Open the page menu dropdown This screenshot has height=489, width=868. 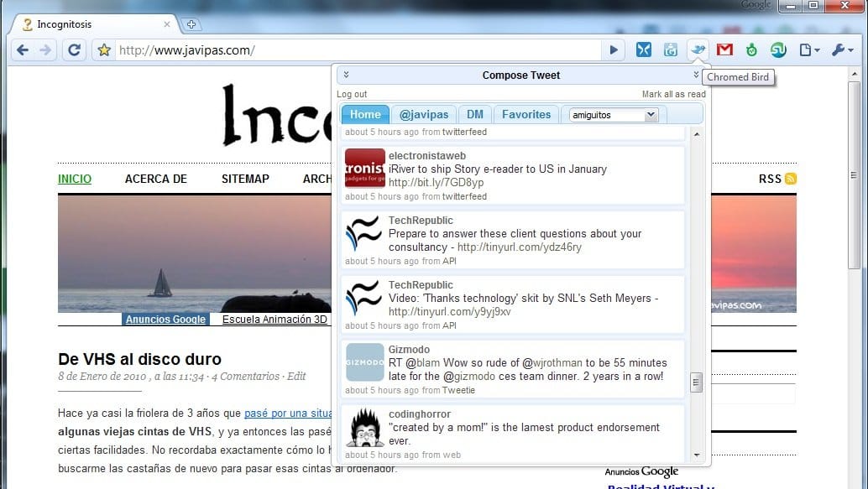[808, 50]
